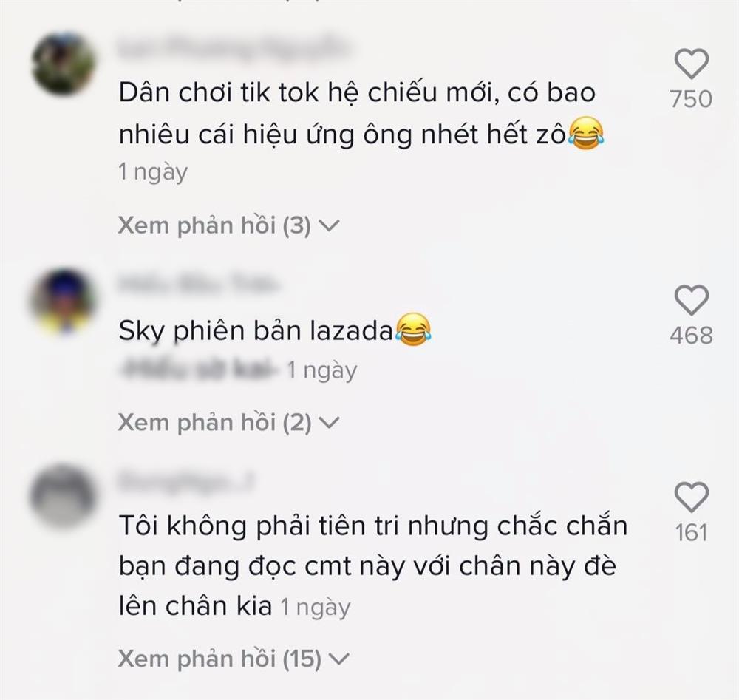Expand 'Xem phản hồi (3)' replies

(x=228, y=225)
